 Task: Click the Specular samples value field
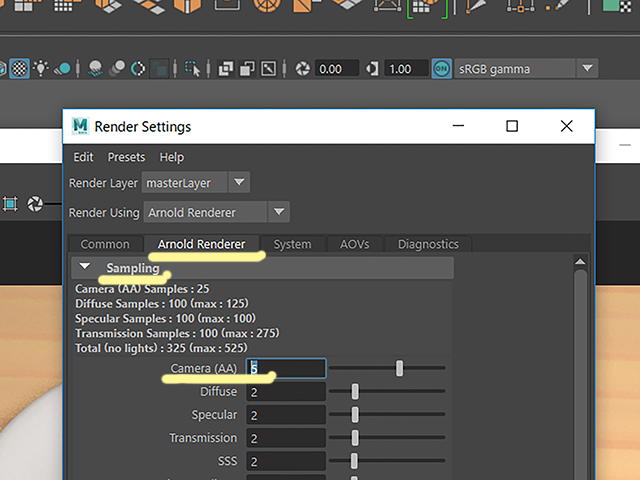coord(286,415)
